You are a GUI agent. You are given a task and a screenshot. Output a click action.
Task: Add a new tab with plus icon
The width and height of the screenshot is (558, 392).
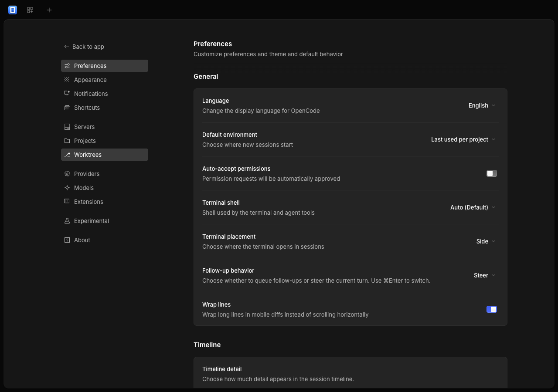point(49,10)
